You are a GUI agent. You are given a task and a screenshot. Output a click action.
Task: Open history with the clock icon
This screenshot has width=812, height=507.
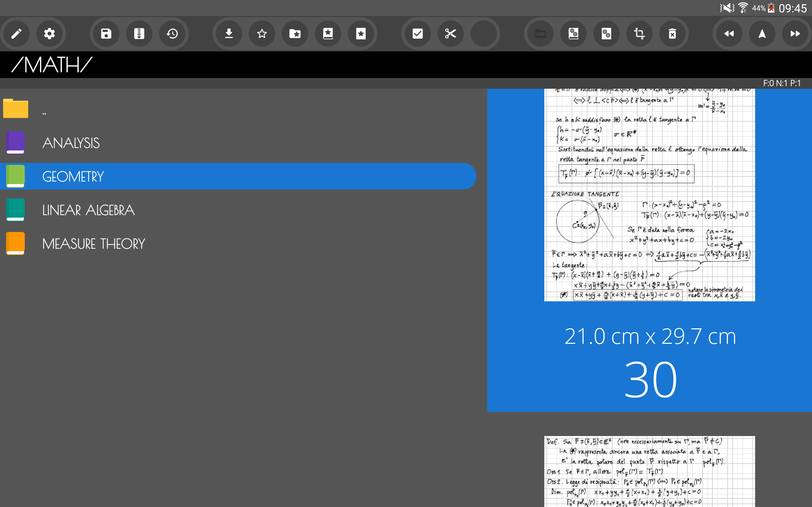[172, 34]
